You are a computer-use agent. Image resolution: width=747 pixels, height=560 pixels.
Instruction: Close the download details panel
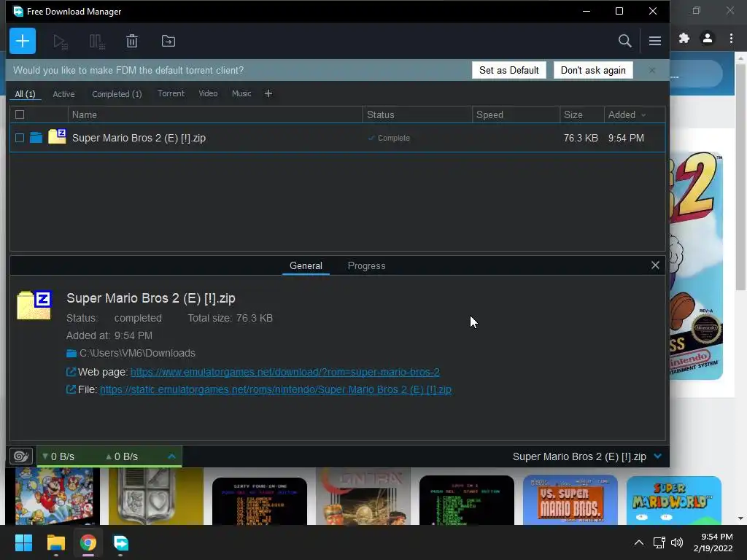pos(655,265)
